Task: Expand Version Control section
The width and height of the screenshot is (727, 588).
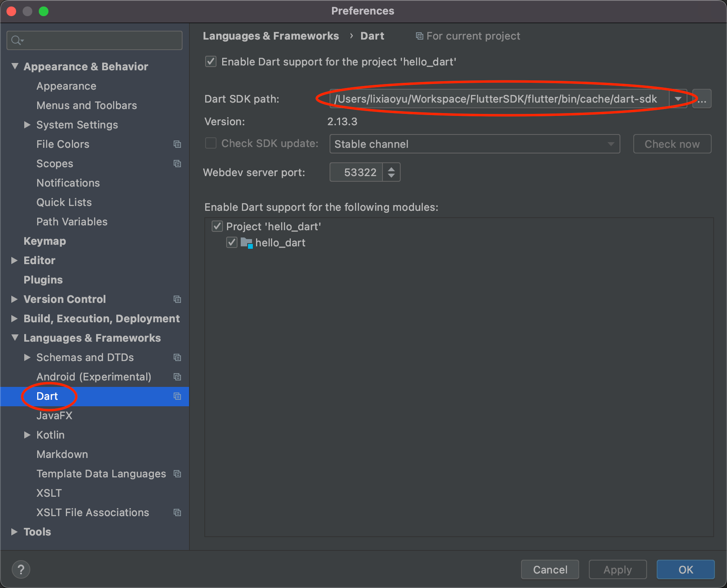Action: (14, 299)
